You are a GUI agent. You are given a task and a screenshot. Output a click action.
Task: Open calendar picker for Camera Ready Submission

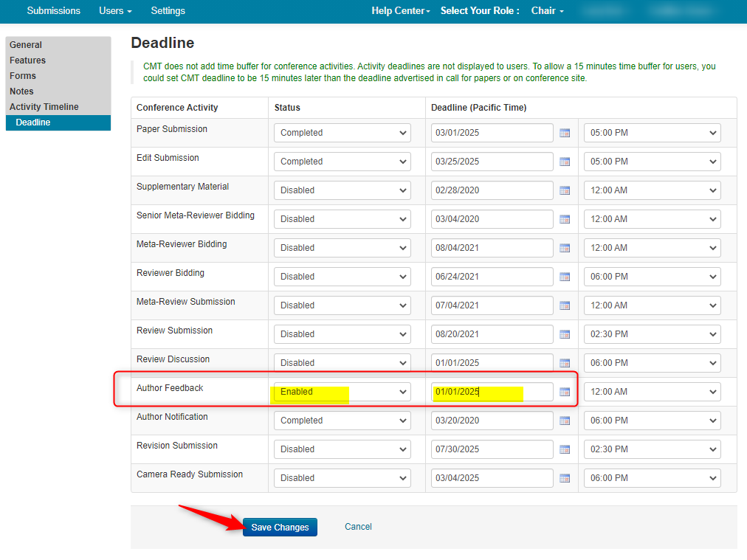click(x=565, y=478)
